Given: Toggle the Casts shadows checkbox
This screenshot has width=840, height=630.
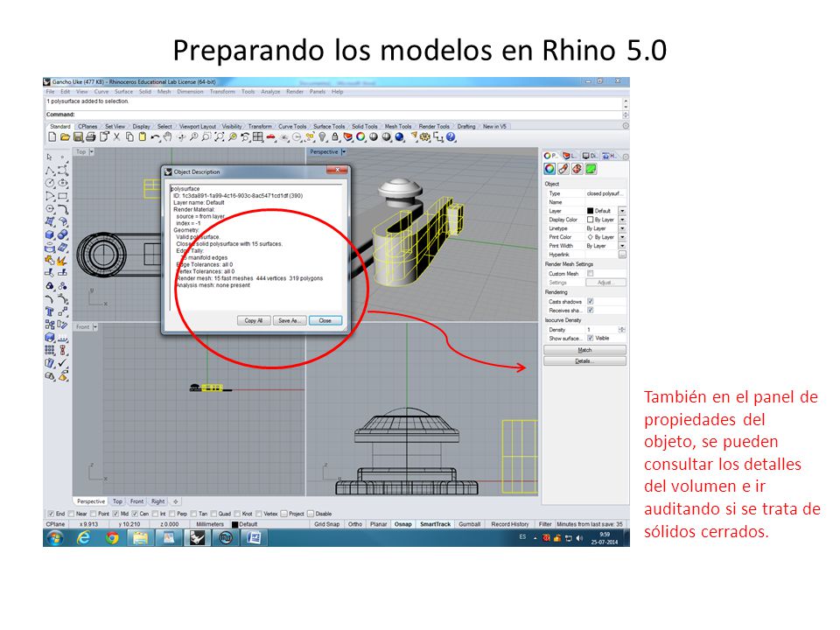Looking at the screenshot, I should 591,302.
